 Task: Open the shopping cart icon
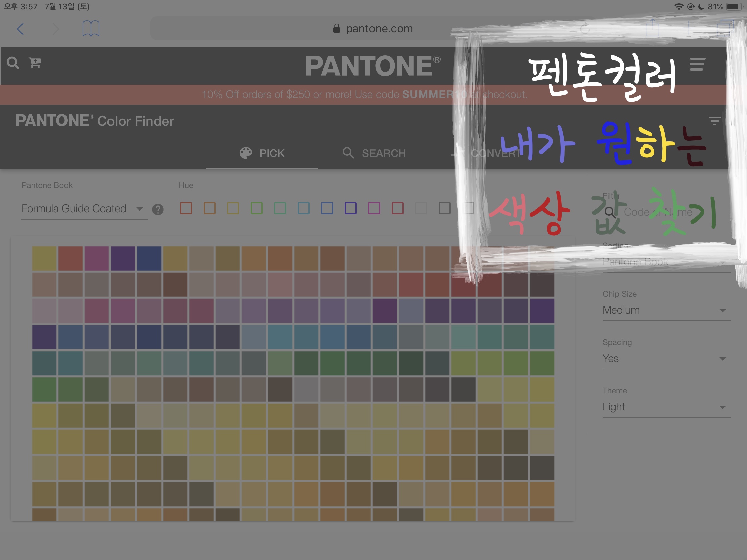35,63
